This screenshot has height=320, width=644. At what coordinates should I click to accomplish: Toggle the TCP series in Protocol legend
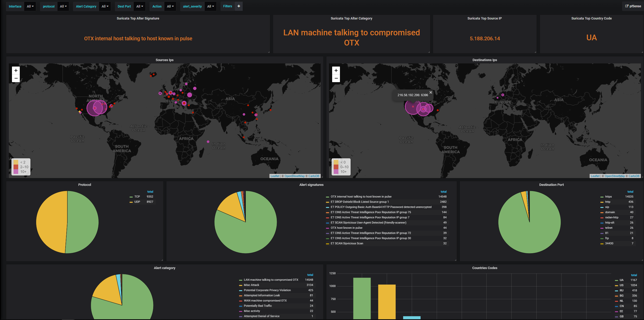point(137,197)
